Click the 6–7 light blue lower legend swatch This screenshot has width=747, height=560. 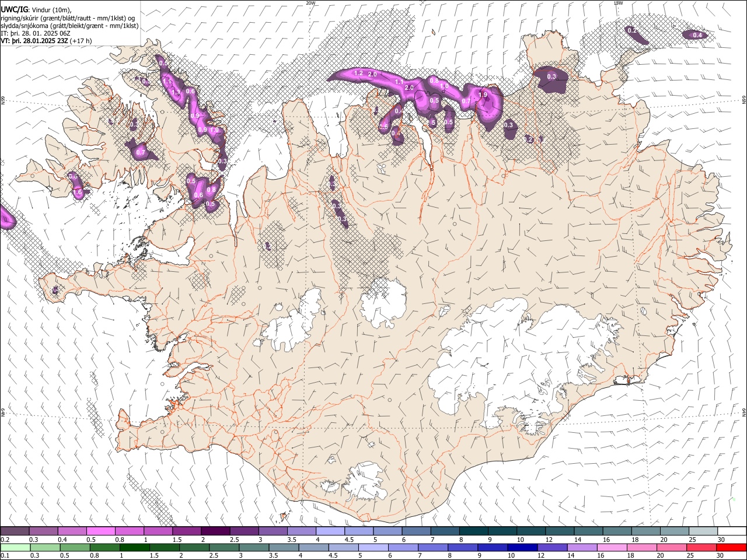(403, 547)
